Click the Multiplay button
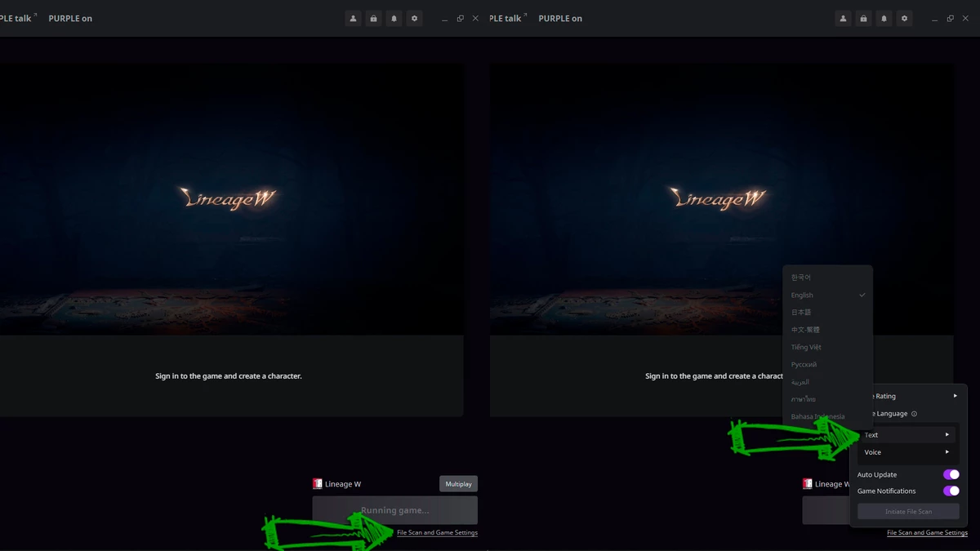980x551 pixels. pyautogui.click(x=458, y=484)
